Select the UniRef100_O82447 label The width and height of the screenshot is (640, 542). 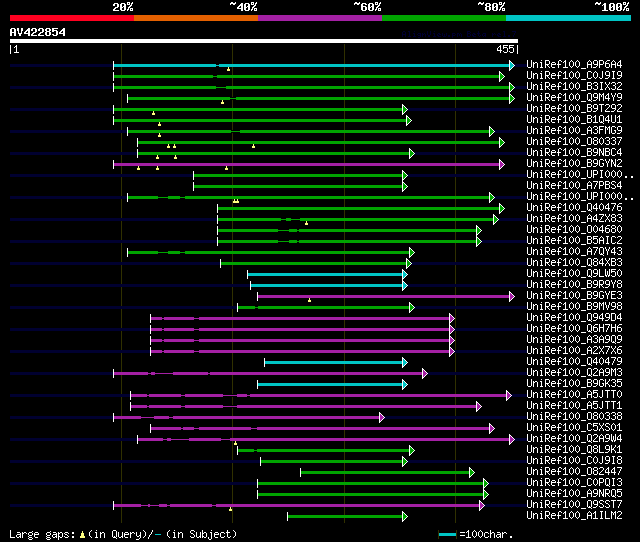(x=574, y=472)
